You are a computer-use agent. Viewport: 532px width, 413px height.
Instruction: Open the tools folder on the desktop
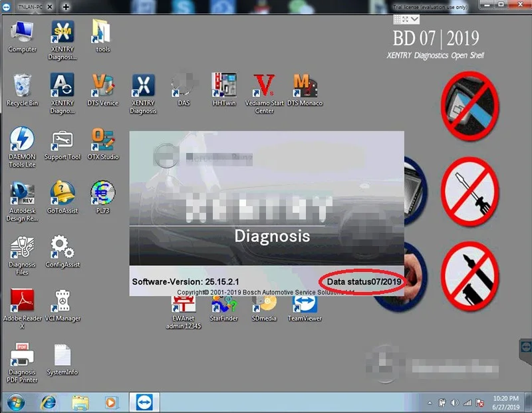(x=102, y=36)
